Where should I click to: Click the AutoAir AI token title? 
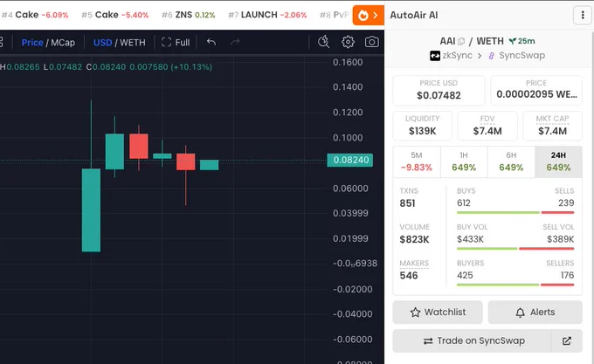pos(414,15)
